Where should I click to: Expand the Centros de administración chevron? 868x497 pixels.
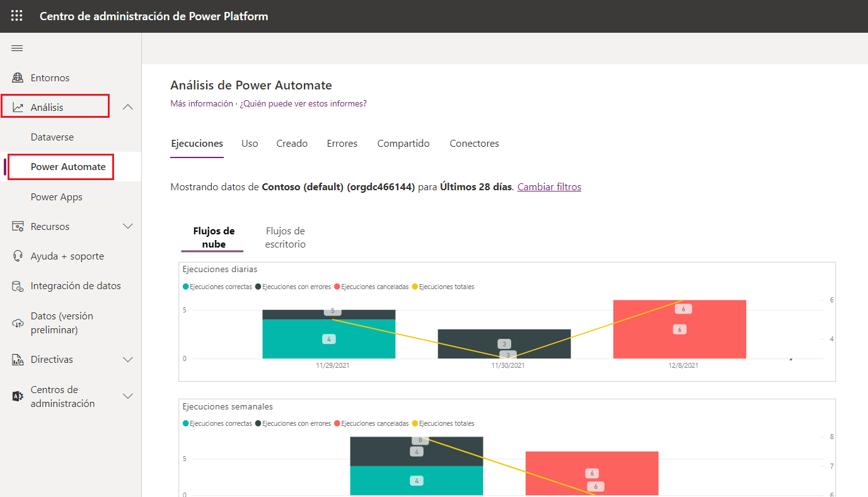(x=128, y=396)
